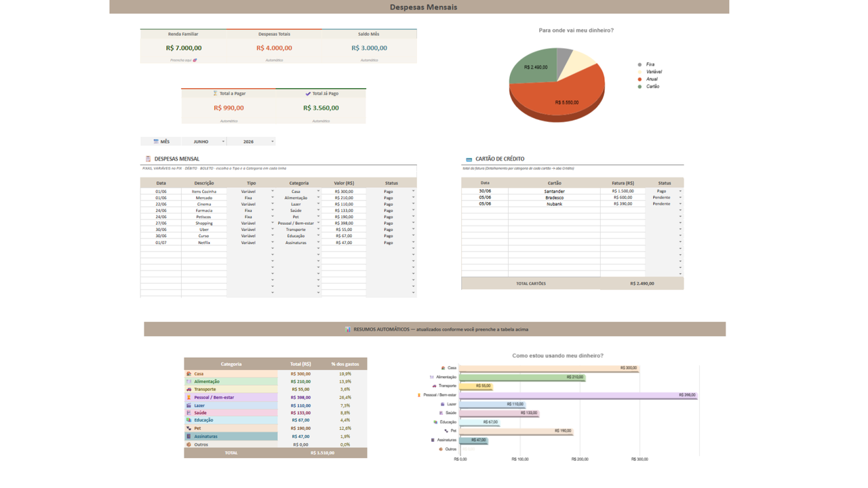Click the Pessoal / Bem-estar icon in category table
868x488 pixels.
[189, 397]
